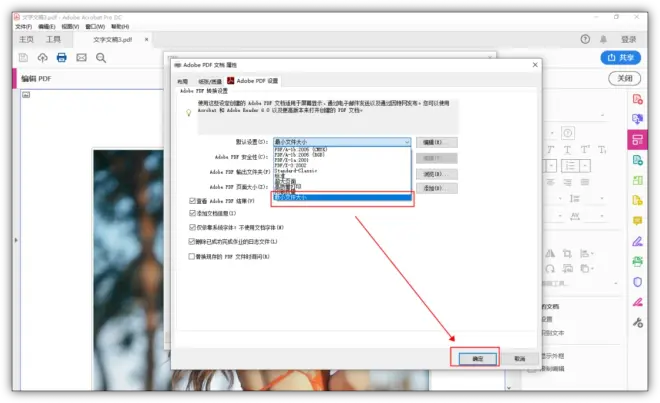Open the Protect shield tool in sidebar
This screenshot has height=403, width=660.
pos(637,282)
